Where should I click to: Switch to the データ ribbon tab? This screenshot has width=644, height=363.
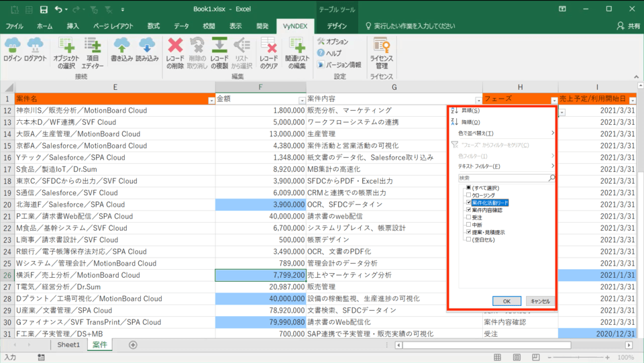(181, 25)
